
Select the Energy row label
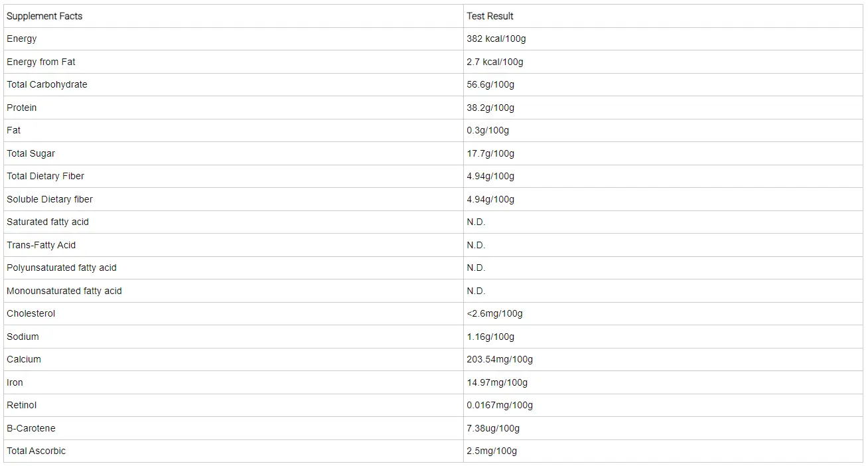pos(22,39)
